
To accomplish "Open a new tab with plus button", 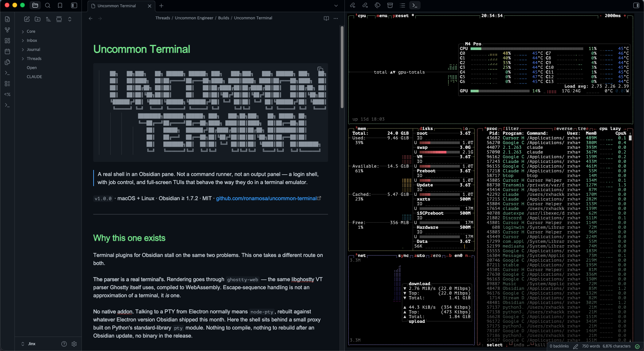I will (x=161, y=6).
